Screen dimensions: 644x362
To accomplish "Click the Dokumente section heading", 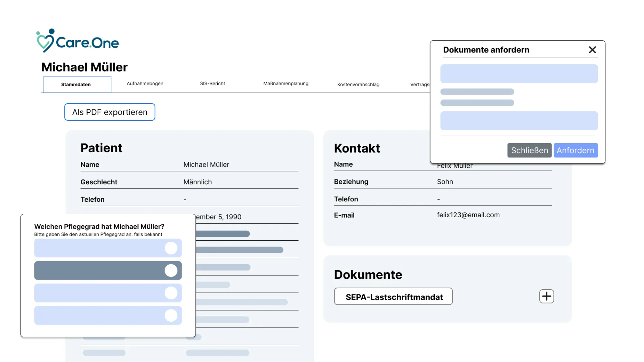I will (x=368, y=275).
